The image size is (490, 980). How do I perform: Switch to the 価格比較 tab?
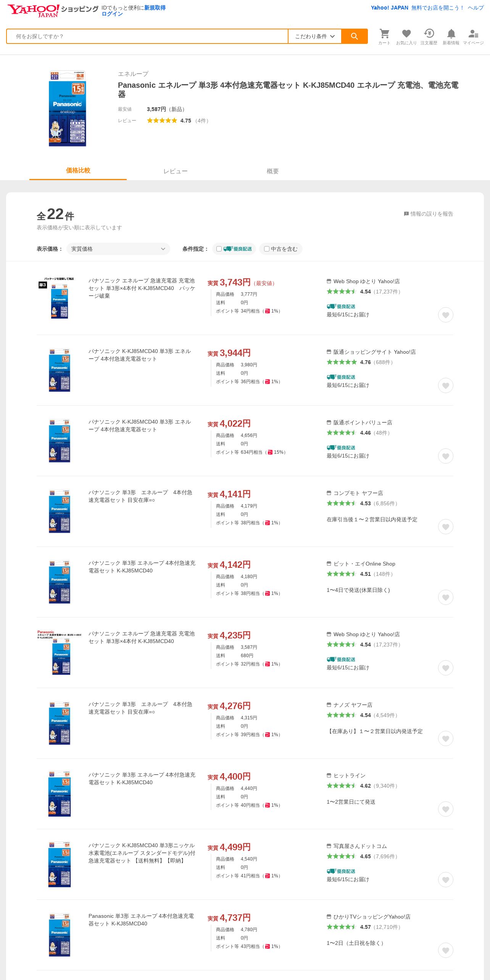click(x=78, y=171)
